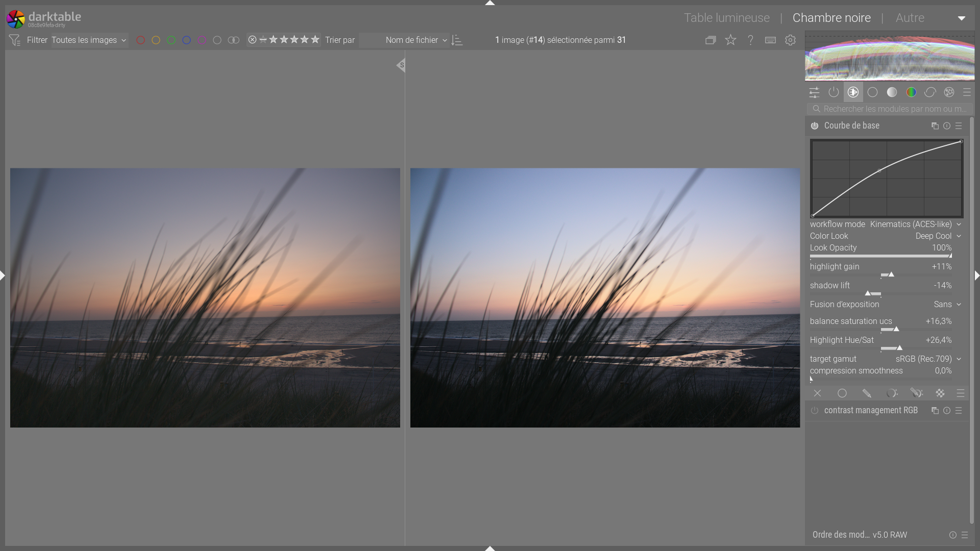
Task: Switch to Table lumineuse view
Action: pyautogui.click(x=726, y=18)
